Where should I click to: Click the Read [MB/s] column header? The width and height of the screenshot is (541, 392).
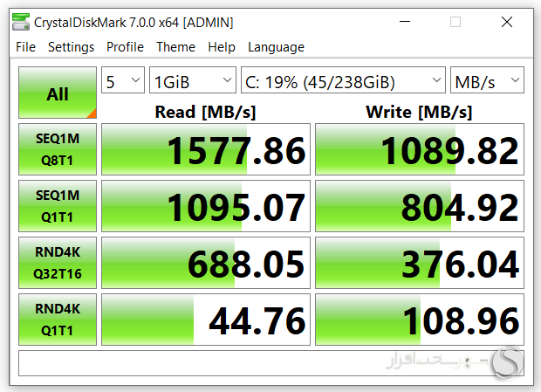point(205,112)
